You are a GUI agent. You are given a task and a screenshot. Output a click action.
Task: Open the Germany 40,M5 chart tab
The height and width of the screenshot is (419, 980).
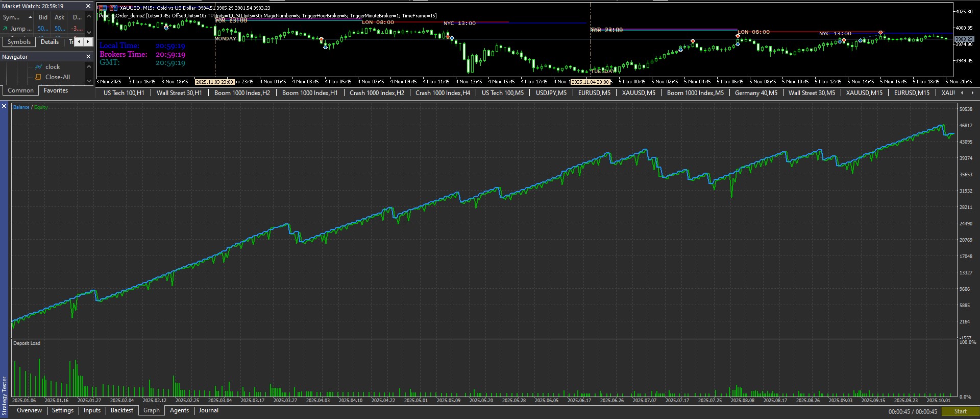756,93
